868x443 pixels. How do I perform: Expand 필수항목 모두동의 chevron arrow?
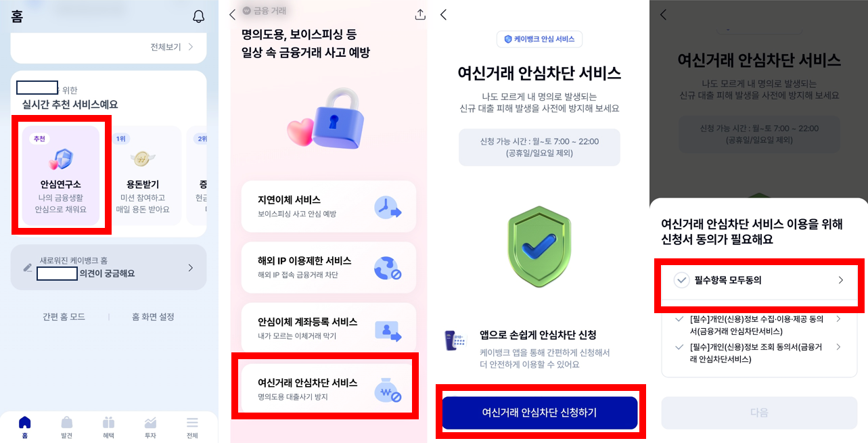pos(841,280)
